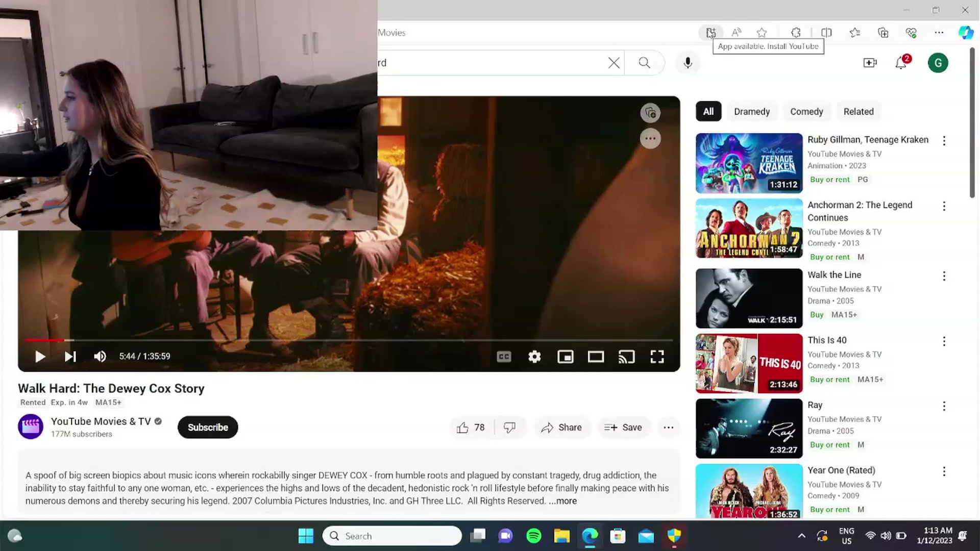Image resolution: width=980 pixels, height=551 pixels.
Task: Open the Windows Start menu
Action: pos(306,536)
